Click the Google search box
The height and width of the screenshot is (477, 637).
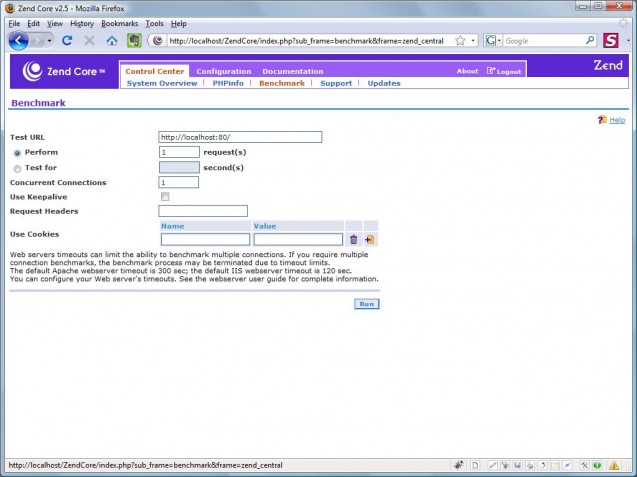544,41
